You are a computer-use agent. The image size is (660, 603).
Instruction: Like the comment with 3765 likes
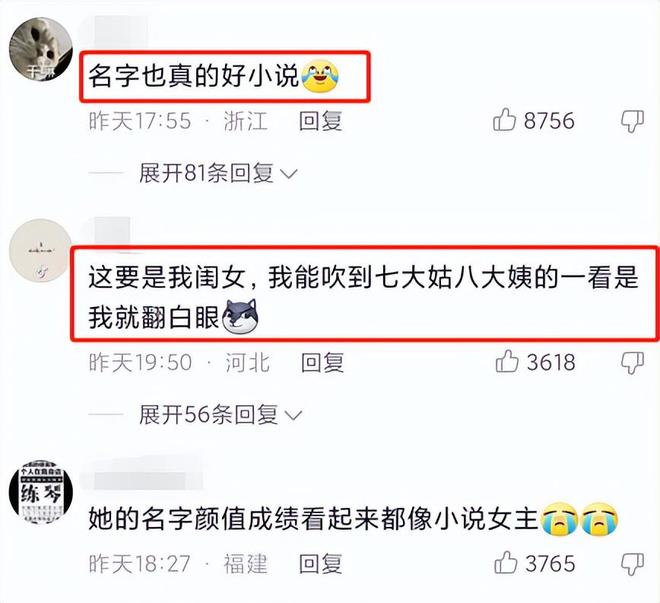(506, 563)
